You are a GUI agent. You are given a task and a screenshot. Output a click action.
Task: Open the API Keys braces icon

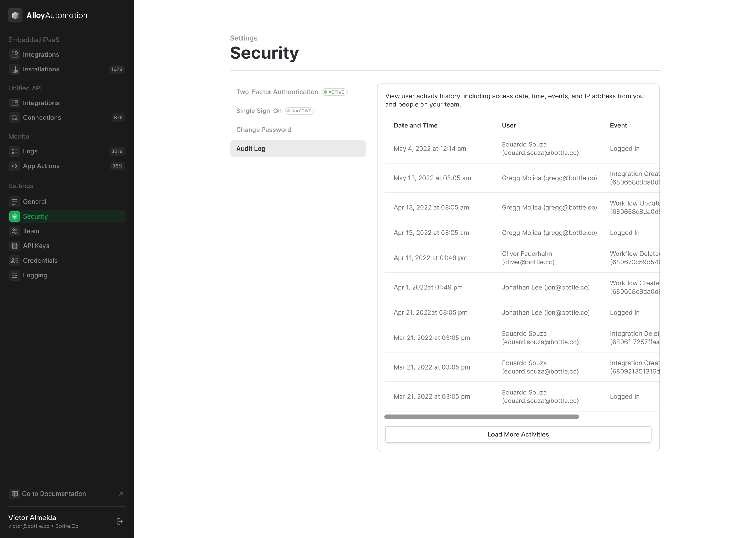point(15,246)
